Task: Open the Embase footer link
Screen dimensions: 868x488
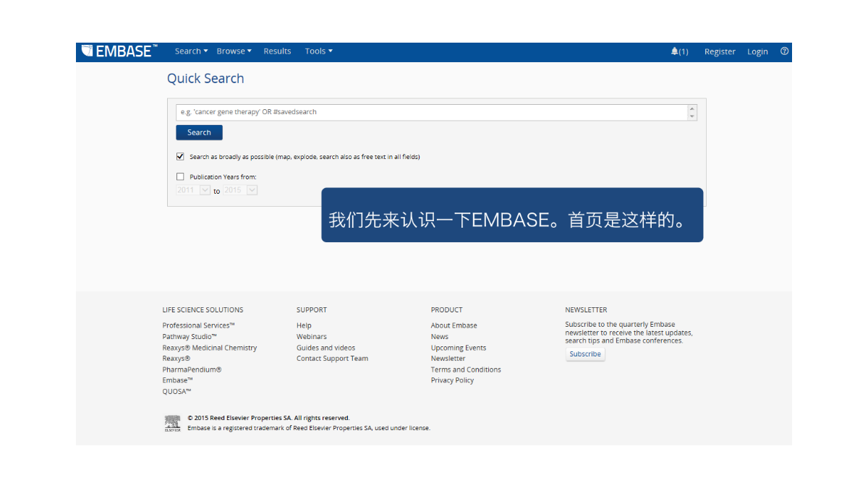Action: pos(177,380)
